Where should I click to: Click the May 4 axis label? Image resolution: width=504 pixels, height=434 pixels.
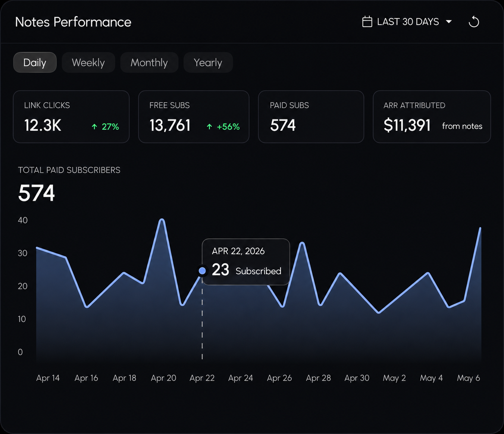click(431, 378)
